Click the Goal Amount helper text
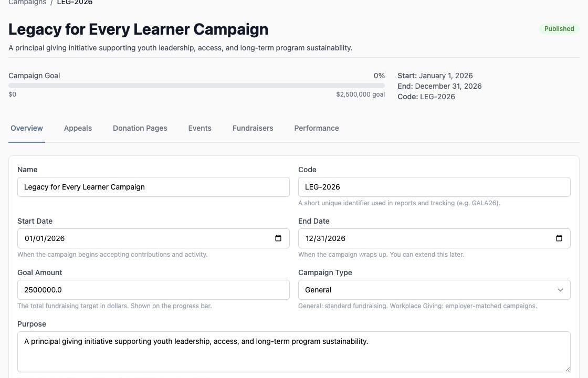Screen dimensions: 588x378 [x=115, y=306]
